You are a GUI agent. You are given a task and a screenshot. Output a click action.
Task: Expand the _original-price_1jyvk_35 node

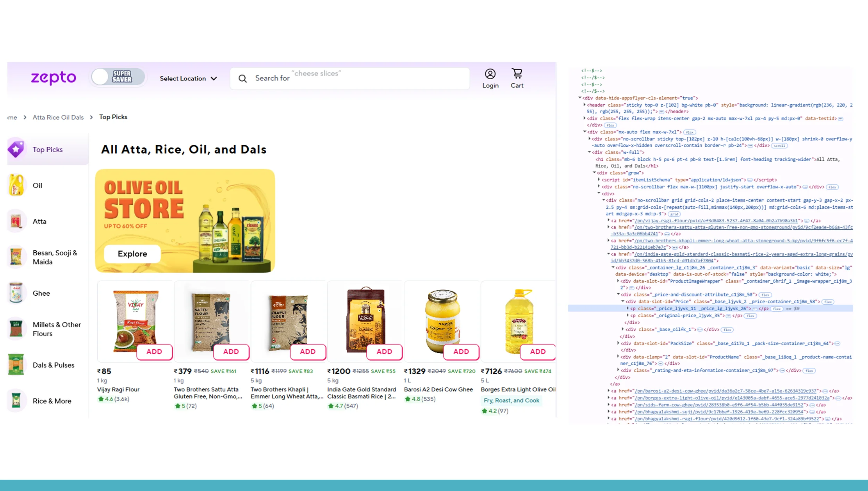(628, 316)
